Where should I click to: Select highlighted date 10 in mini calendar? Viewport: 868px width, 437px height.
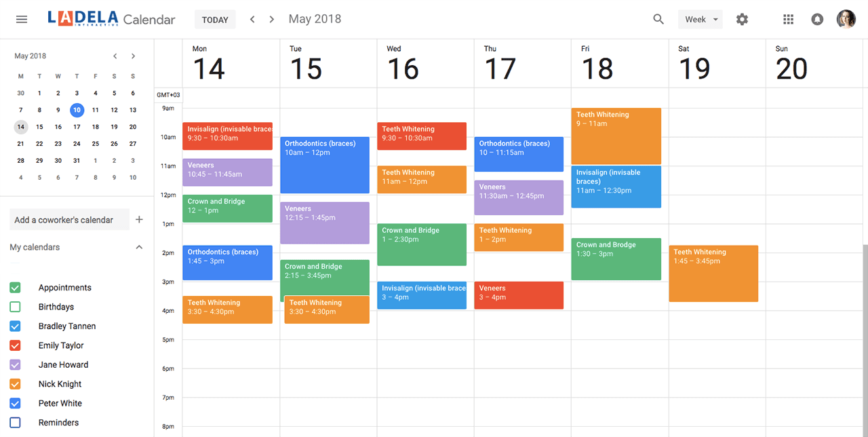coord(77,110)
